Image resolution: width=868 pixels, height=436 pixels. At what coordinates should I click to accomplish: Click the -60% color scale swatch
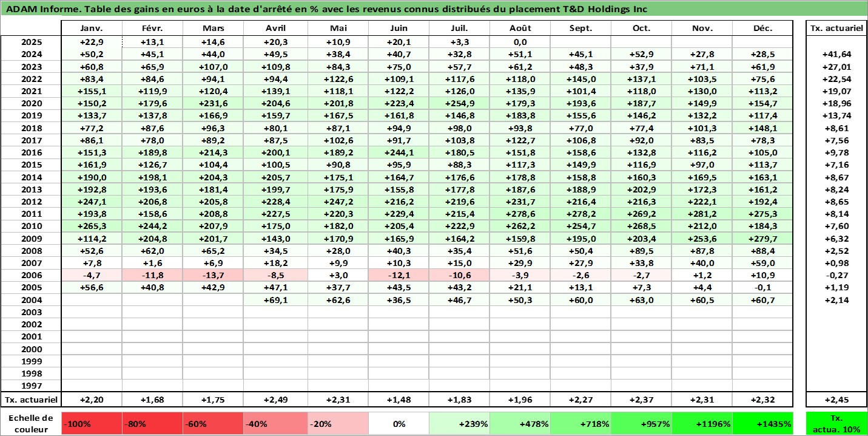214,424
